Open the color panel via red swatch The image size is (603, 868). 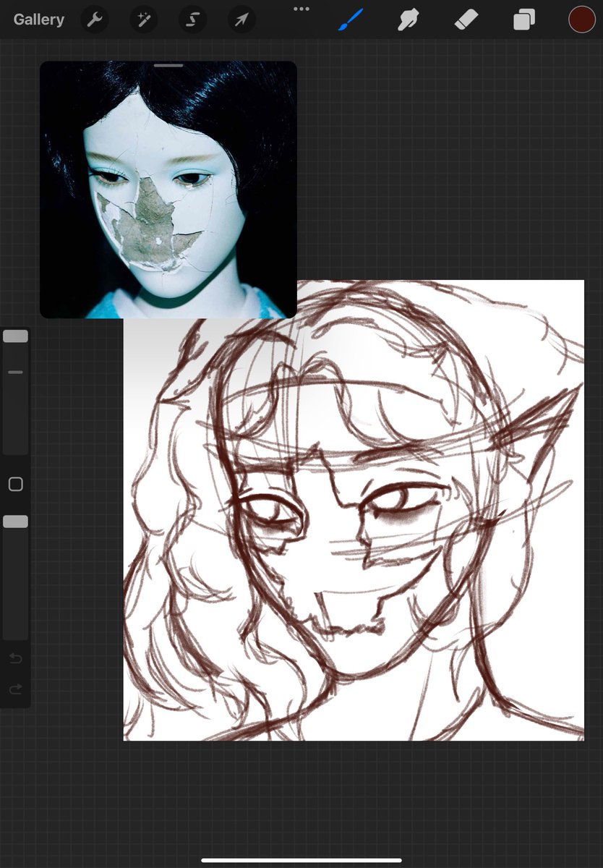(582, 20)
